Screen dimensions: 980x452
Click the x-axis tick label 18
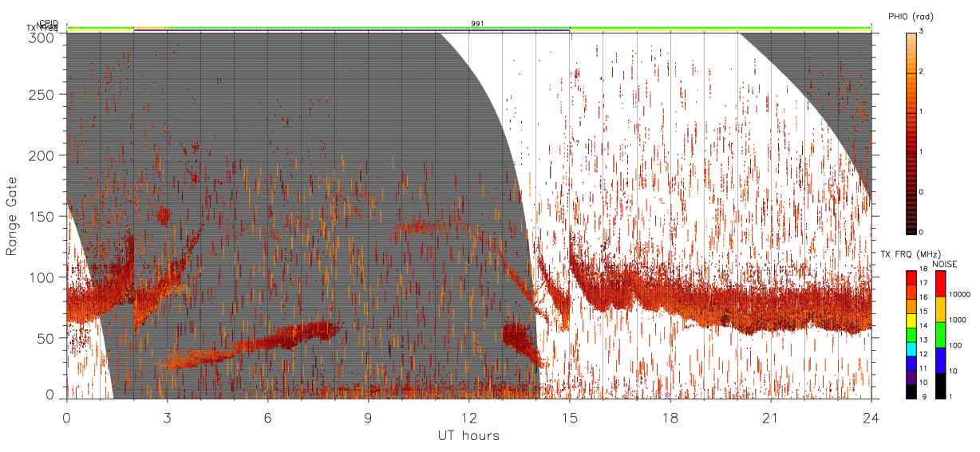click(x=670, y=418)
